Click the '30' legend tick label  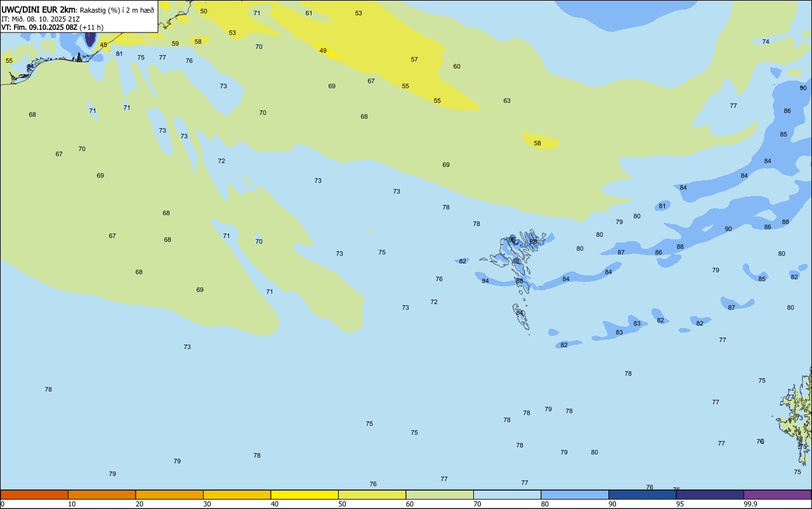click(207, 504)
